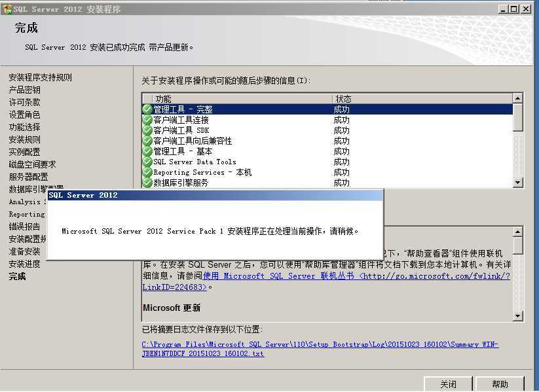Select the 功能选择 step
The height and width of the screenshot is (392, 539).
(x=24, y=127)
